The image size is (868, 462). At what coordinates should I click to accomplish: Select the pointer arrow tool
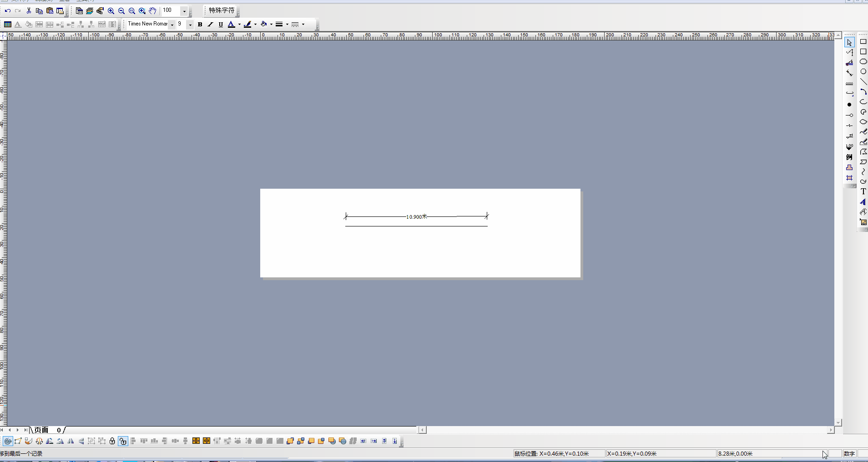coord(849,42)
